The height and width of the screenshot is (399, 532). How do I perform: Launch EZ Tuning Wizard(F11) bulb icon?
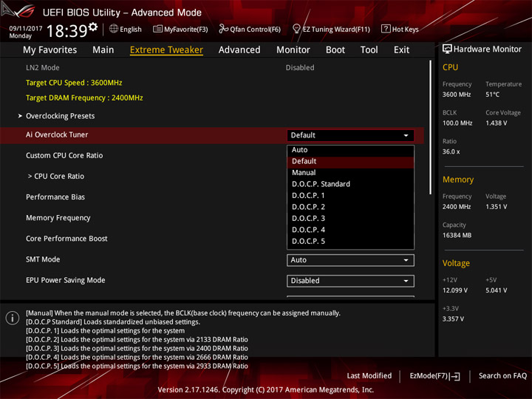tap(296, 29)
